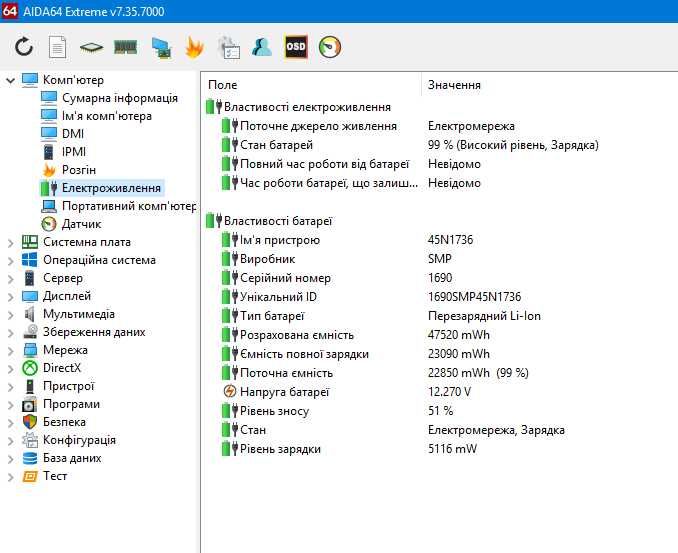This screenshot has height=553, width=678.
Task: Open the DMI tree item
Action: click(x=73, y=134)
